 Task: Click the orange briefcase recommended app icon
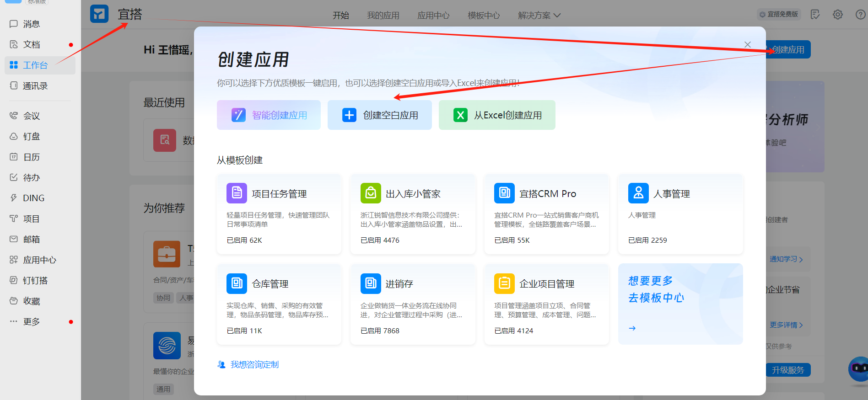click(x=167, y=254)
